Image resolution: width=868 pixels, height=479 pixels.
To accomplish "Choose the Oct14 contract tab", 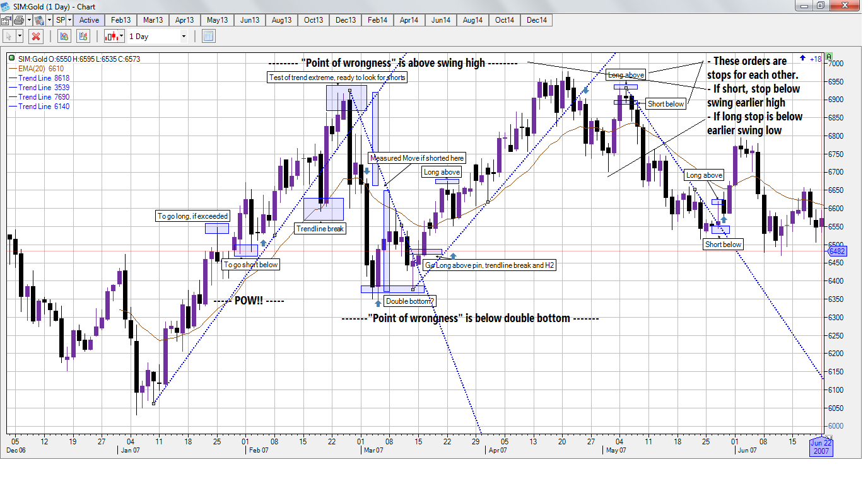I will (x=505, y=20).
